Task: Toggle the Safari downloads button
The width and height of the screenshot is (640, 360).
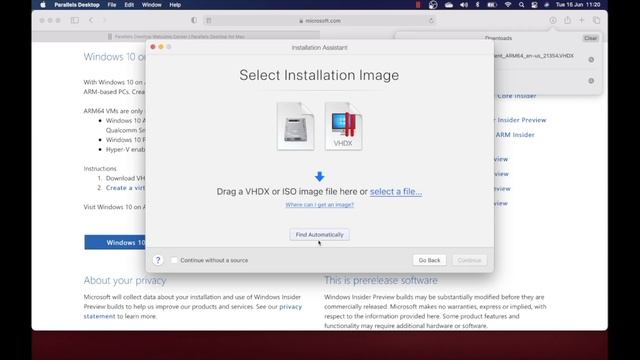Action: [x=553, y=20]
